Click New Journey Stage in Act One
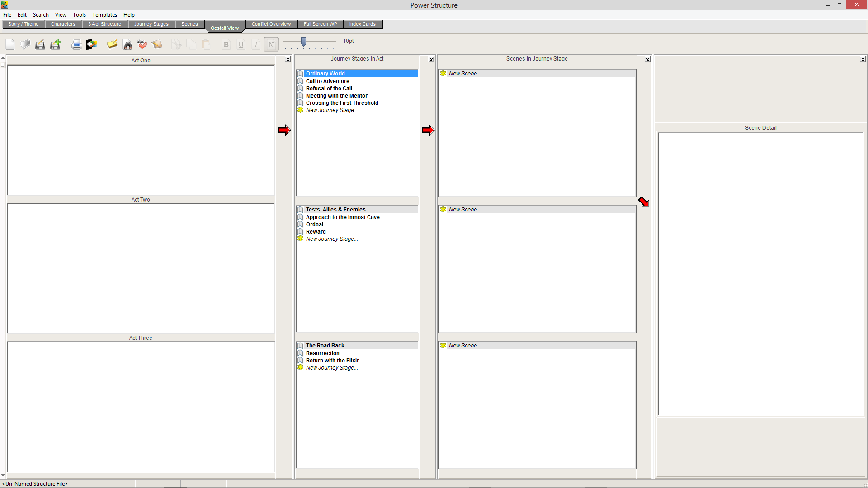The image size is (868, 488). [x=332, y=110]
